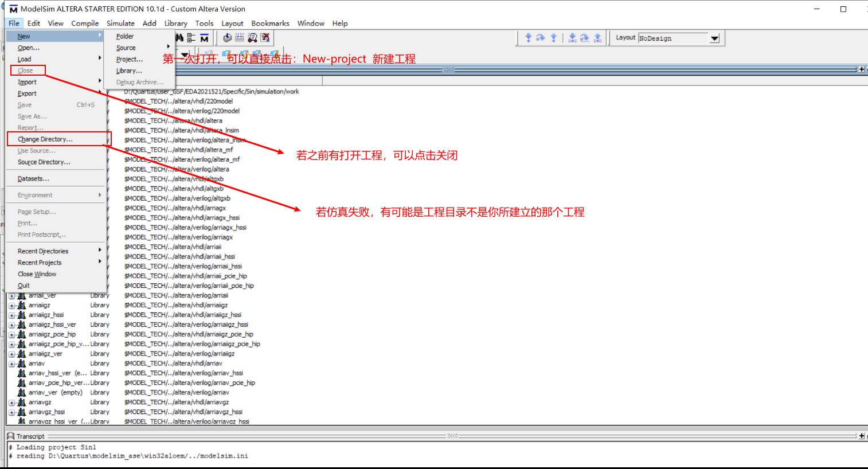
Task: Open the Compile menu
Action: coord(85,24)
